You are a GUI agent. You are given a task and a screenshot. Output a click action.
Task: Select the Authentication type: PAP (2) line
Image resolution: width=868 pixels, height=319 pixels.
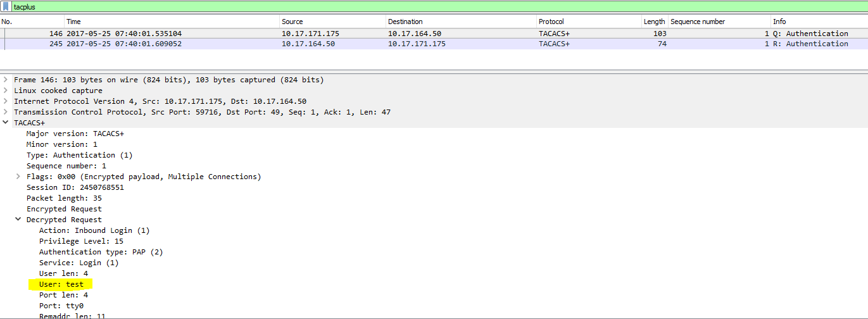tap(101, 252)
